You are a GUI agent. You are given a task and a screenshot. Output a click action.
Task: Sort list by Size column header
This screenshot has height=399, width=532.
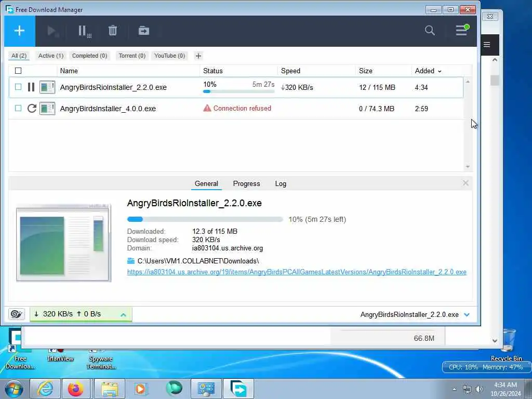tap(365, 71)
